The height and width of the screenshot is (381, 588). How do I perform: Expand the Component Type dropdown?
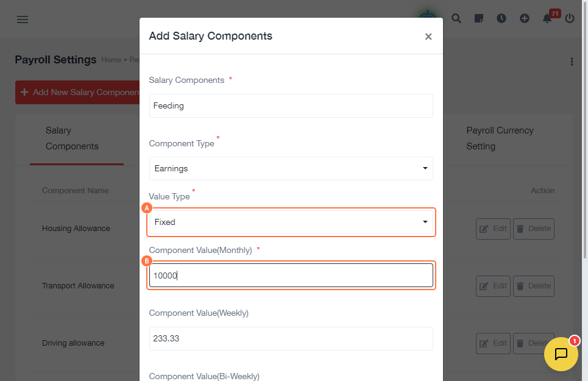[291, 169]
